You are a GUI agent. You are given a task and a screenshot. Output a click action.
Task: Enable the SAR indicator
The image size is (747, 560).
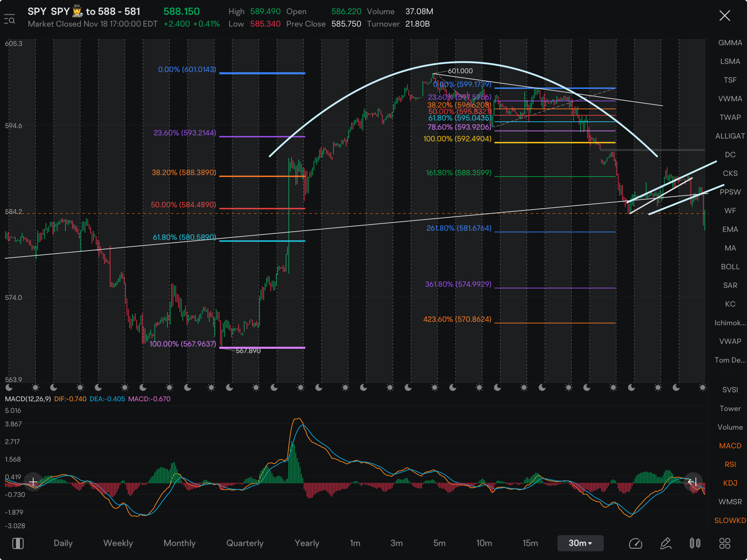(730, 285)
